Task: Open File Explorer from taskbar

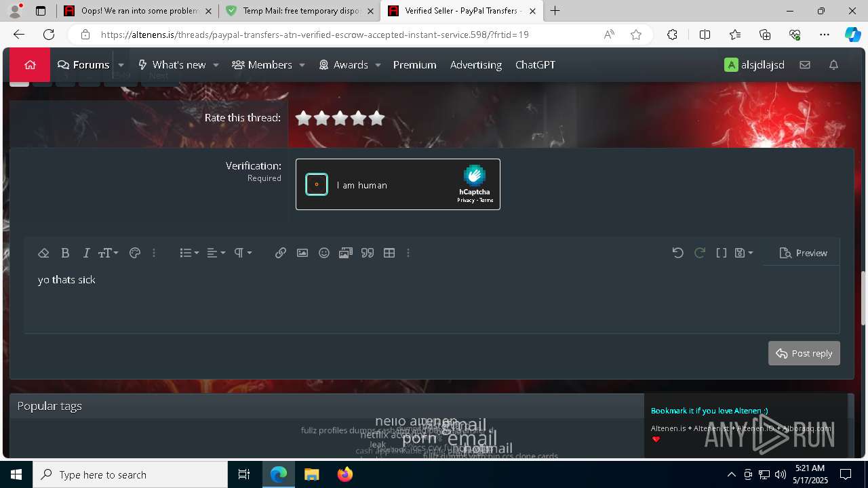Action: click(x=311, y=474)
